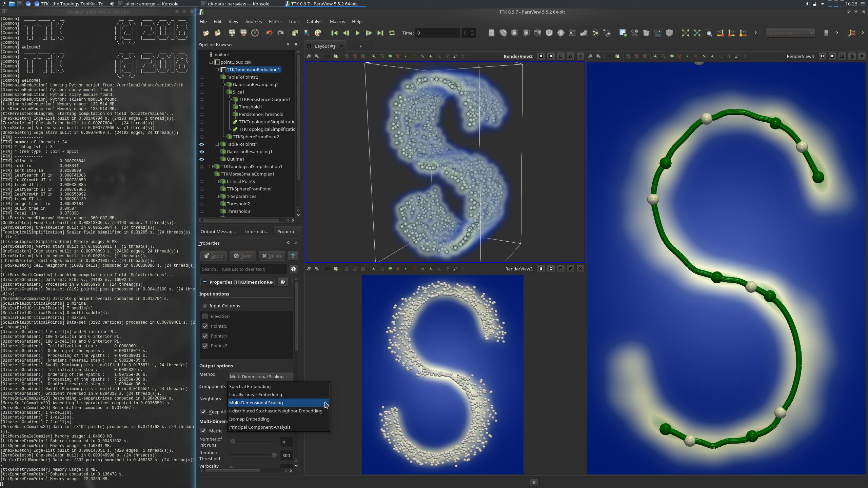The width and height of the screenshot is (868, 488).
Task: Click the Undo arrow in toolbar
Action: pyautogui.click(x=269, y=33)
